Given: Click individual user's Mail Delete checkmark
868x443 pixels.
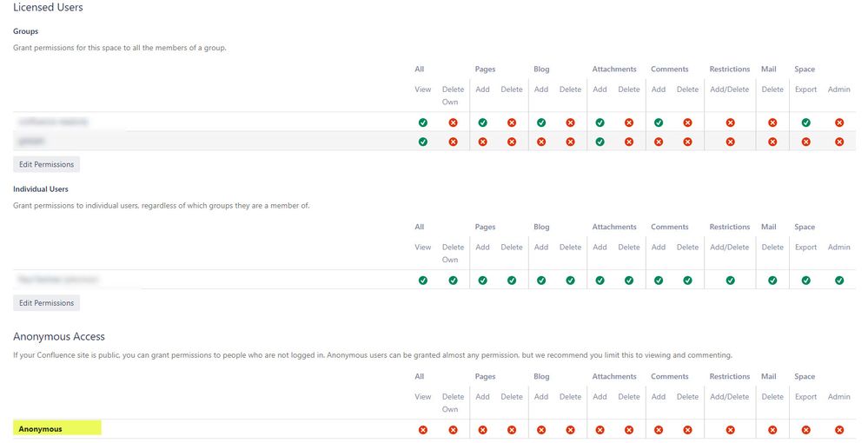Looking at the screenshot, I should coord(772,281).
